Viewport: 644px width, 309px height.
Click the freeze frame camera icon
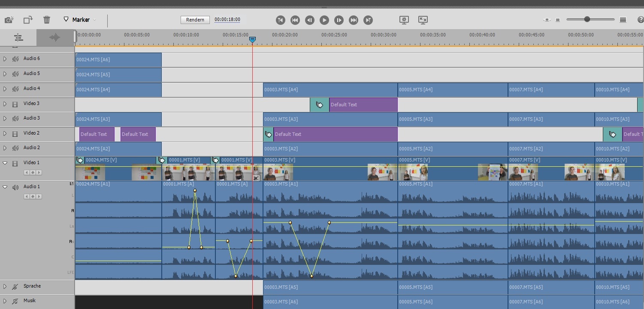(9, 20)
